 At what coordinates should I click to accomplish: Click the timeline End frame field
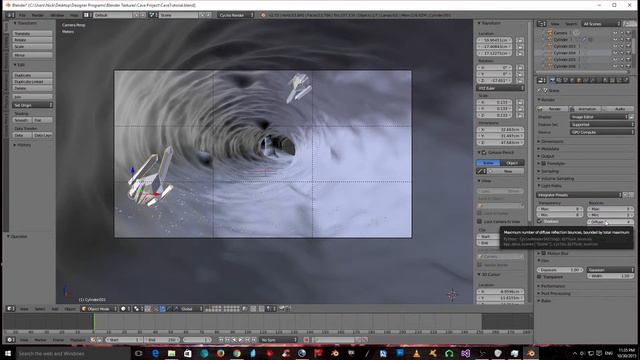coord(162,340)
